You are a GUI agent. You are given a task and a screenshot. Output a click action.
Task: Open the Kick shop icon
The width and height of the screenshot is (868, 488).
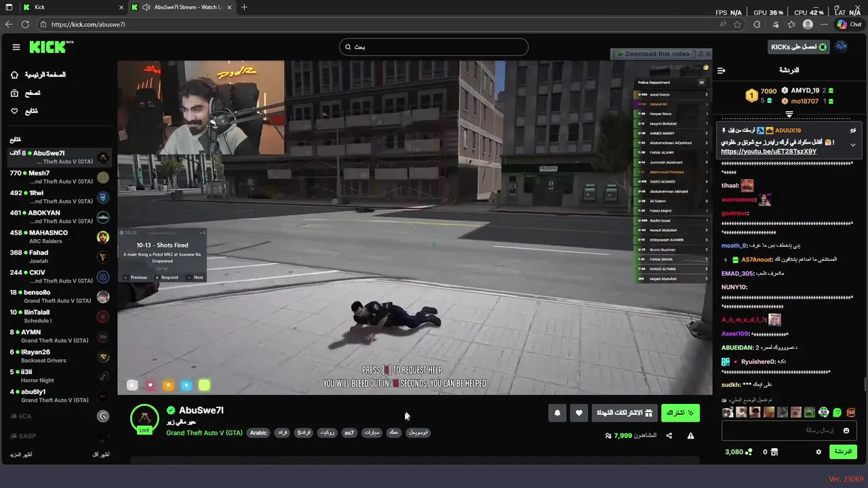click(774, 452)
